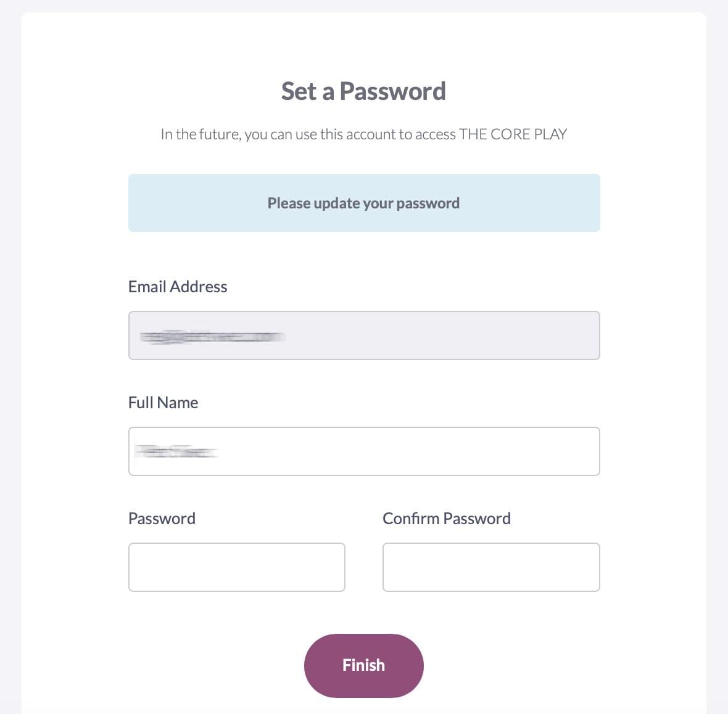Click the word "Password" in the heading
This screenshot has width=728, height=714.
(392, 91)
